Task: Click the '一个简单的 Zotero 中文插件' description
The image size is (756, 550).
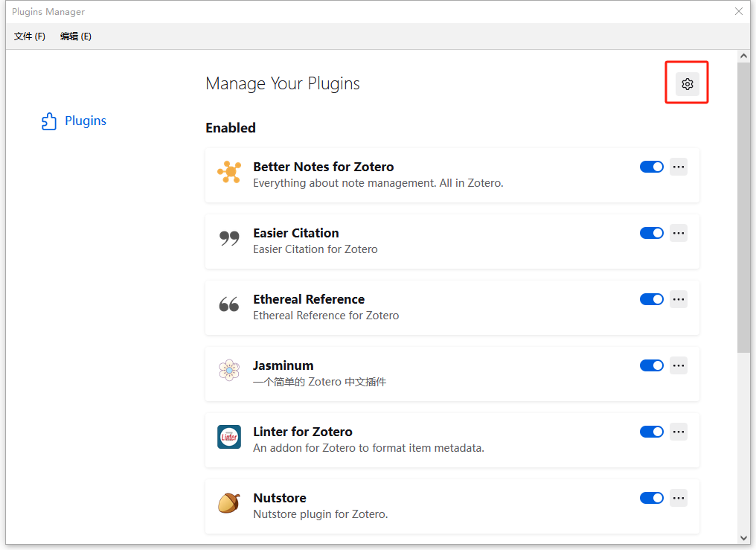Action: point(320,382)
